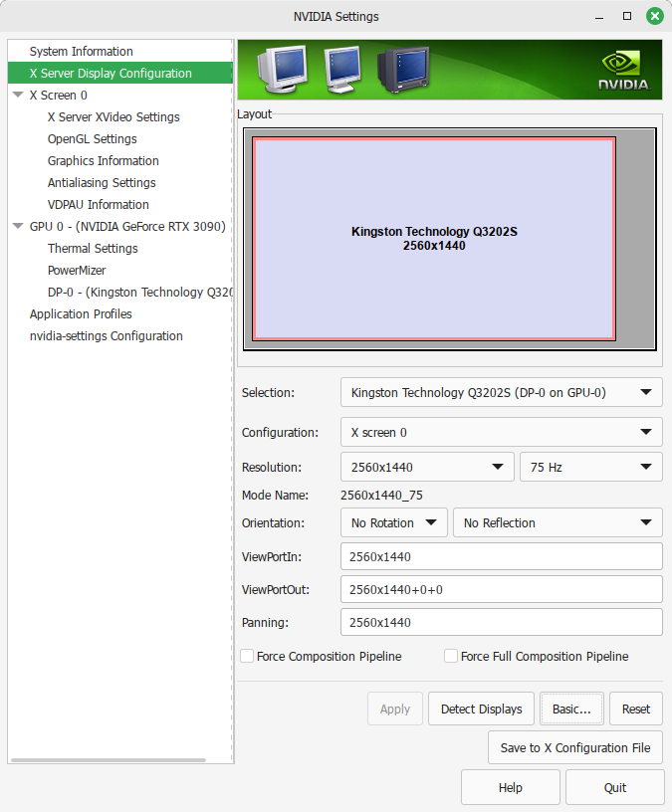This screenshot has width=672, height=812.
Task: Open PowerMizer page
Action: coord(77,271)
